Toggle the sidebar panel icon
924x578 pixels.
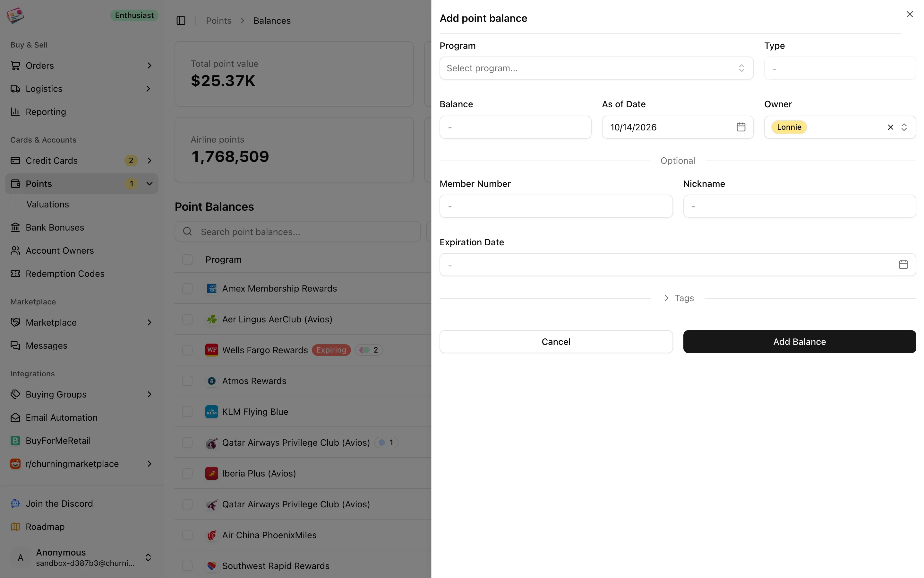coord(181,21)
